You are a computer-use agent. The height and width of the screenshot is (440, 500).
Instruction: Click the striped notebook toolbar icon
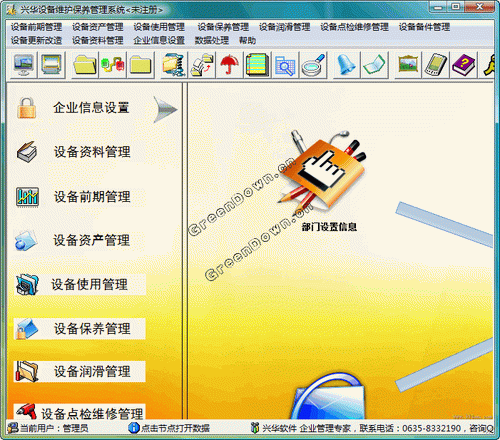tap(257, 65)
